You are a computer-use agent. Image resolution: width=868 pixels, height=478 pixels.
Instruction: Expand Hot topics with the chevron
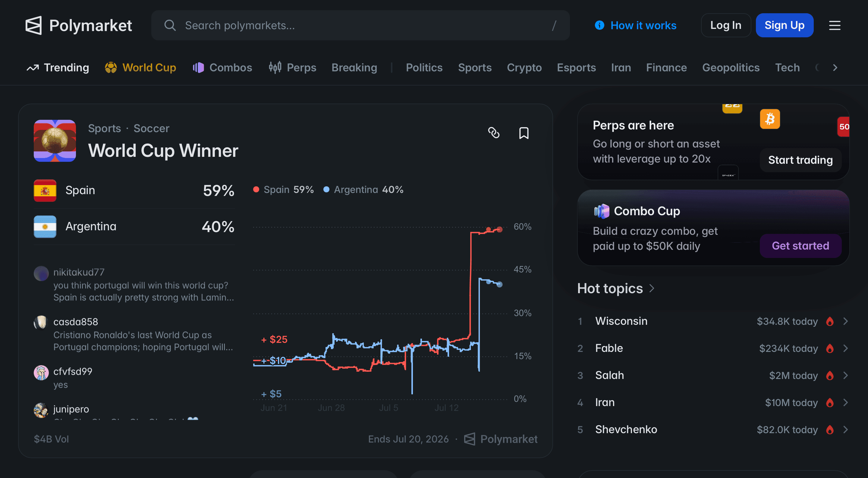pos(652,288)
